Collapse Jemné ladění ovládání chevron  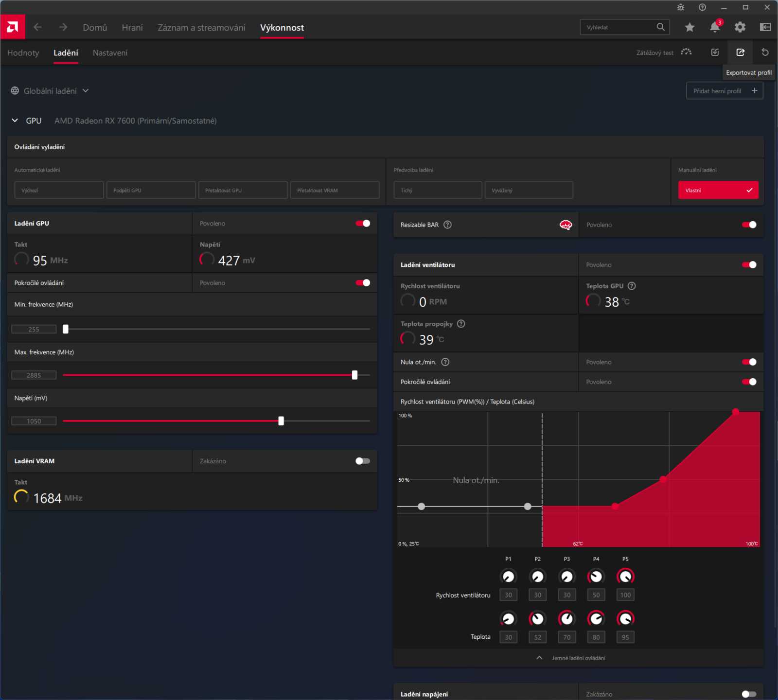pyautogui.click(x=539, y=658)
